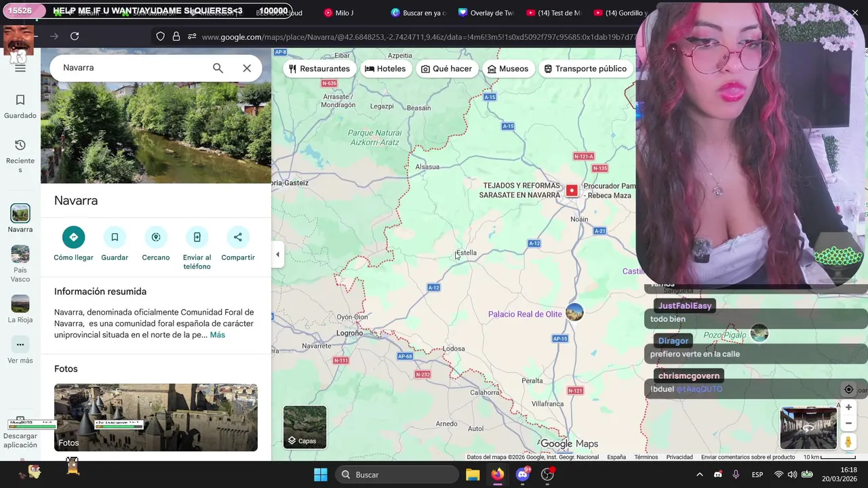Open the Street View preview thumbnail
This screenshot has width=868, height=488.
tap(808, 428)
